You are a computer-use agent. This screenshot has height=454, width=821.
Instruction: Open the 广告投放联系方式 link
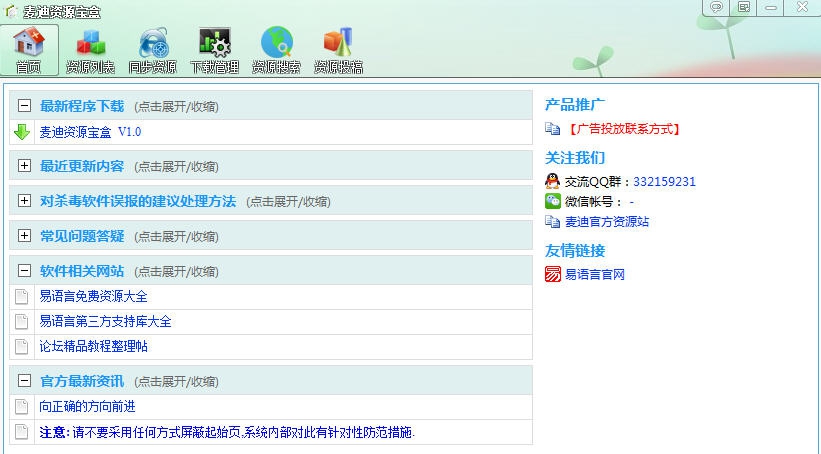(624, 129)
